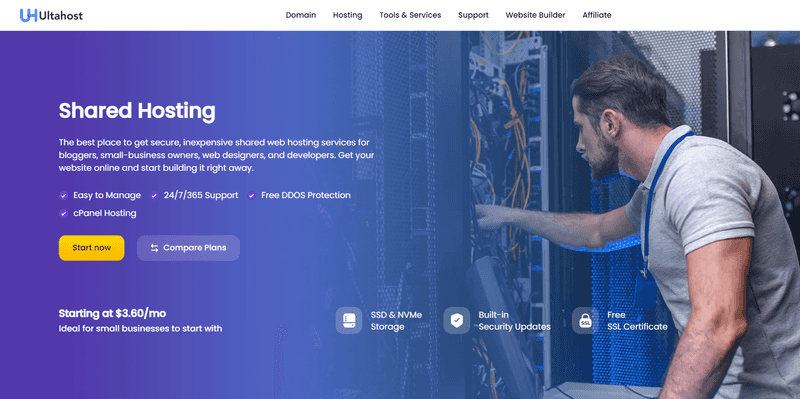Click the Built-in Security Updates shield icon

[x=457, y=320]
